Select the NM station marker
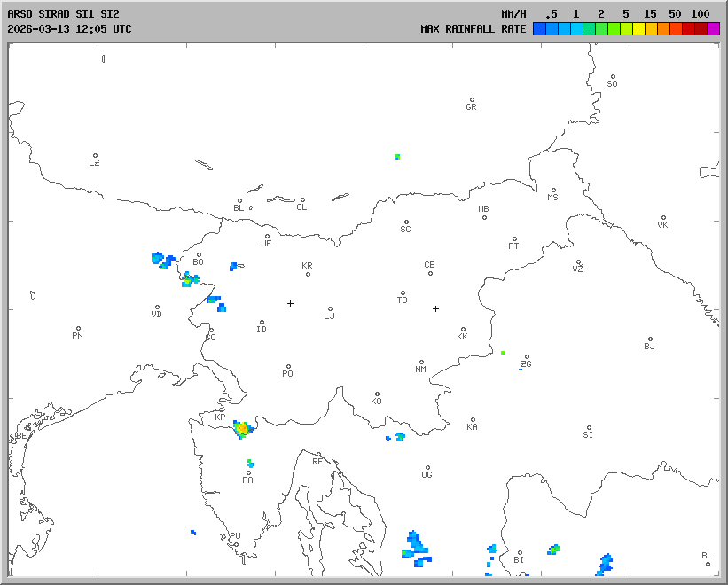The height and width of the screenshot is (585, 728). point(421,362)
